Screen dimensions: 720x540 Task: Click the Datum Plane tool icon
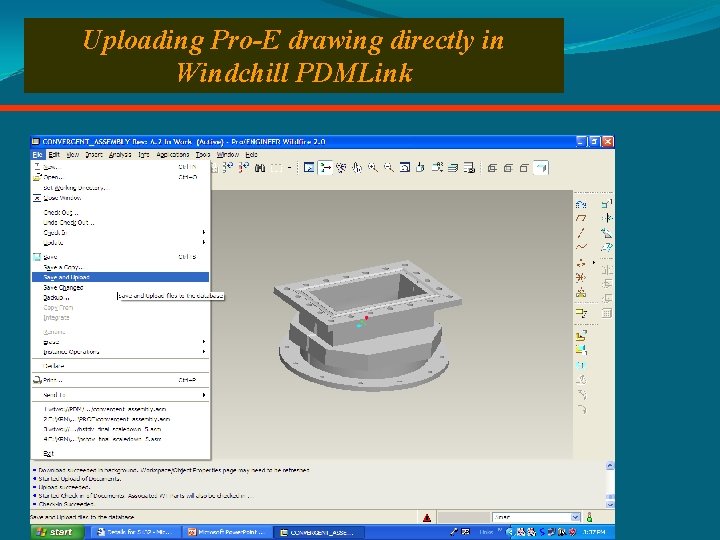coord(581,218)
